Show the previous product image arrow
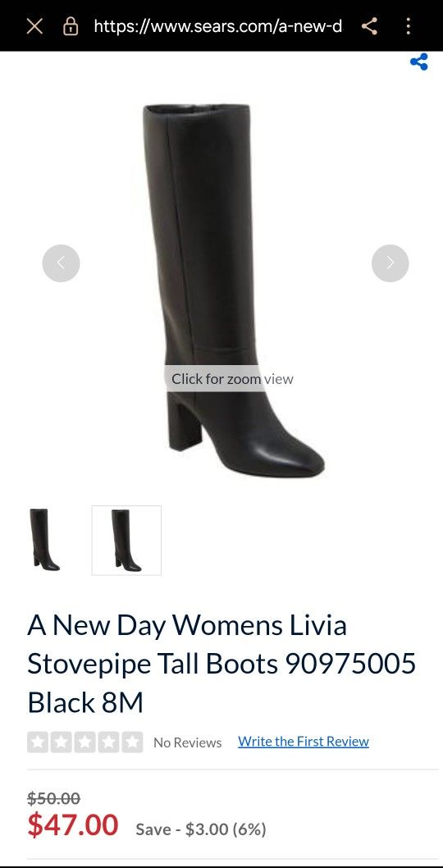Screen dimensions: 443x868 coord(61,263)
